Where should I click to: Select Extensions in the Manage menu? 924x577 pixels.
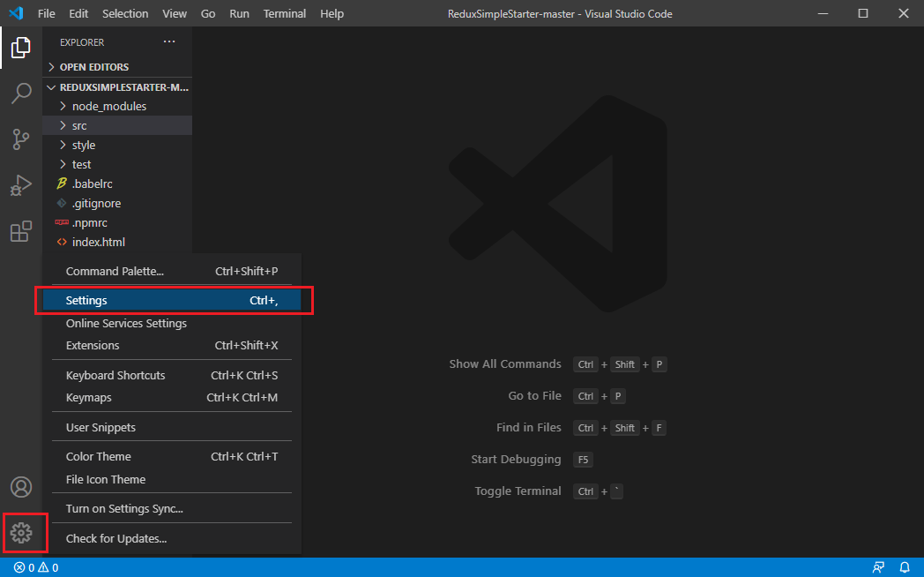(172, 345)
